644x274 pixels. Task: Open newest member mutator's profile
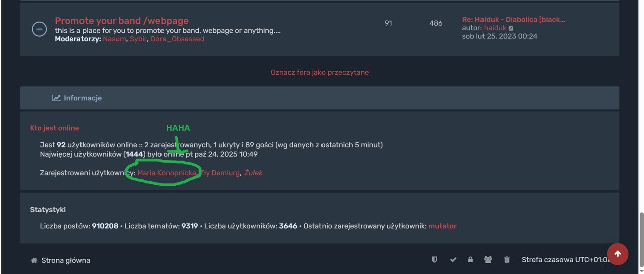point(442,226)
